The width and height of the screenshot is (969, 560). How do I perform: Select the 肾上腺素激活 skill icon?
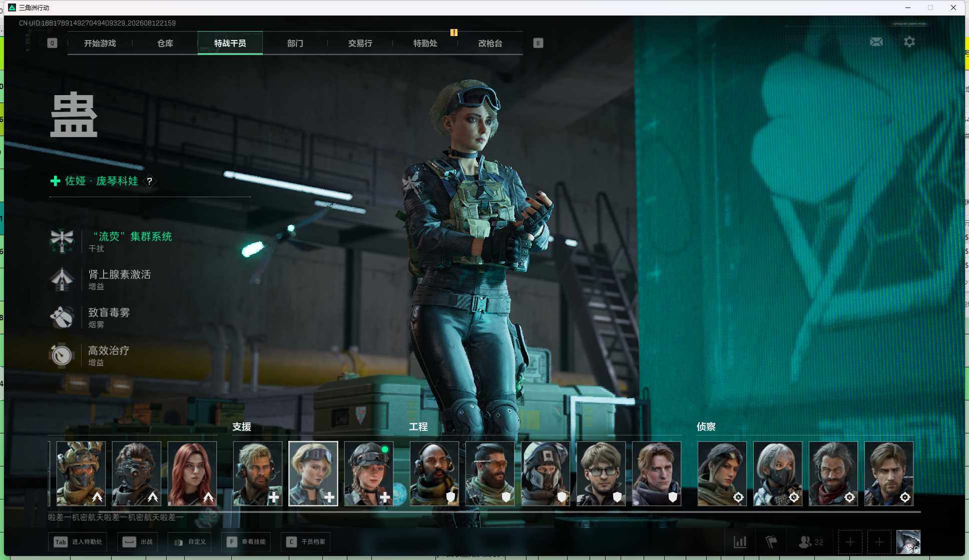coord(62,279)
